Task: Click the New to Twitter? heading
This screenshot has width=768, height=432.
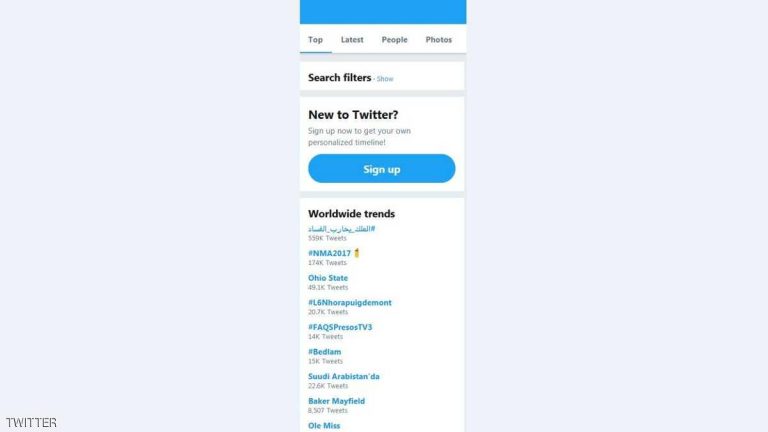Action: [353, 115]
